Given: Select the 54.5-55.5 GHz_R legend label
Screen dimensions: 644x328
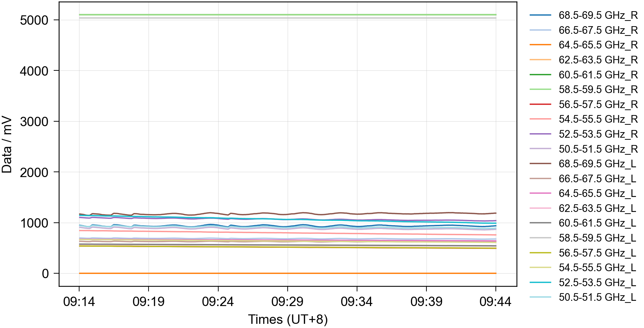Looking at the screenshot, I should [x=598, y=119].
